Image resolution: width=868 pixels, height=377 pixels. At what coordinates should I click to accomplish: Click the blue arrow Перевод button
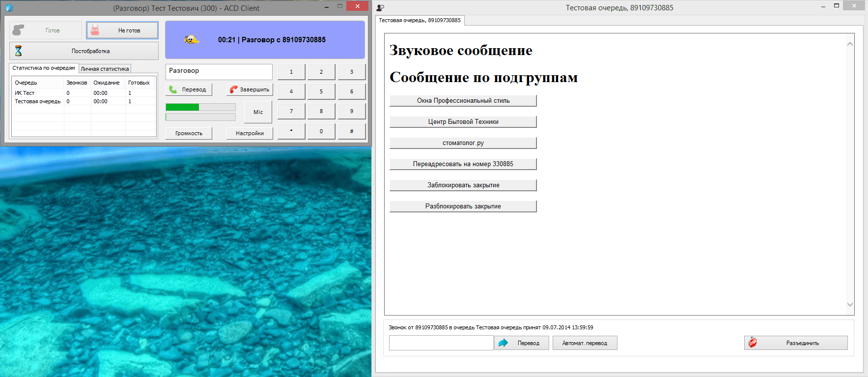522,343
